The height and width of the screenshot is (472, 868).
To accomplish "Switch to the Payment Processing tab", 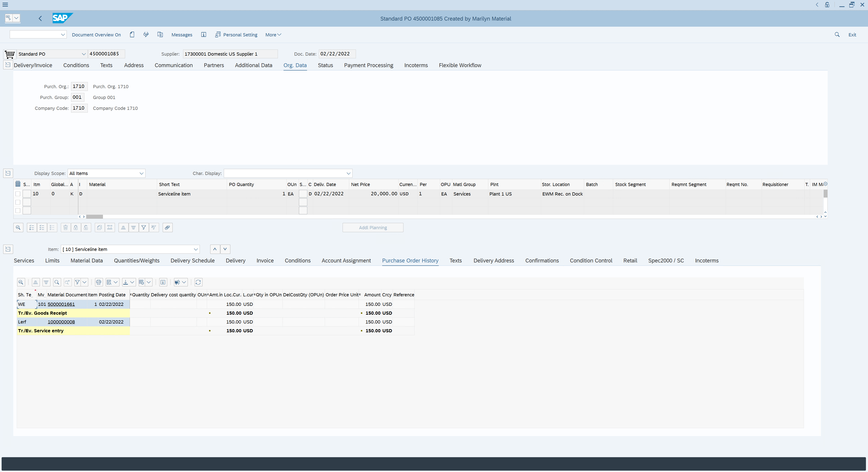I will [x=368, y=65].
